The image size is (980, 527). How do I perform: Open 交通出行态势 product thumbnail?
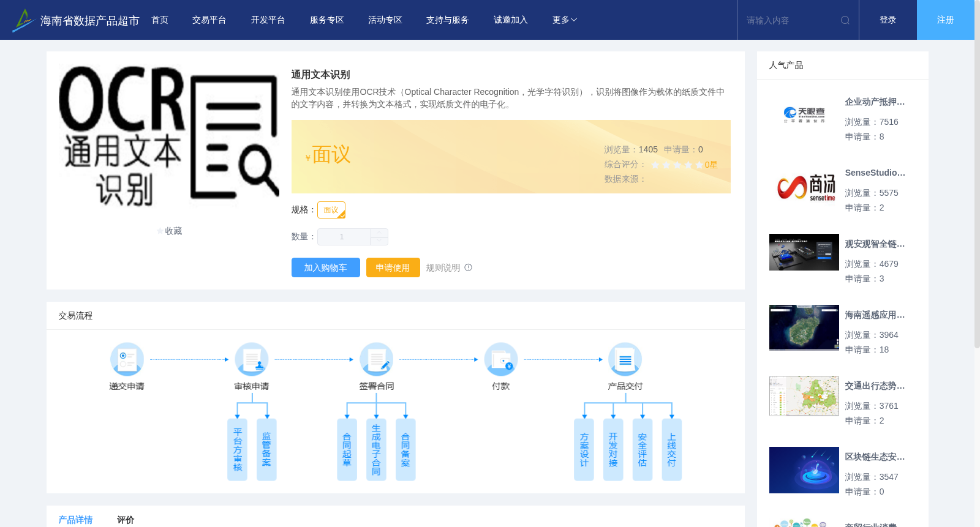[x=804, y=396]
